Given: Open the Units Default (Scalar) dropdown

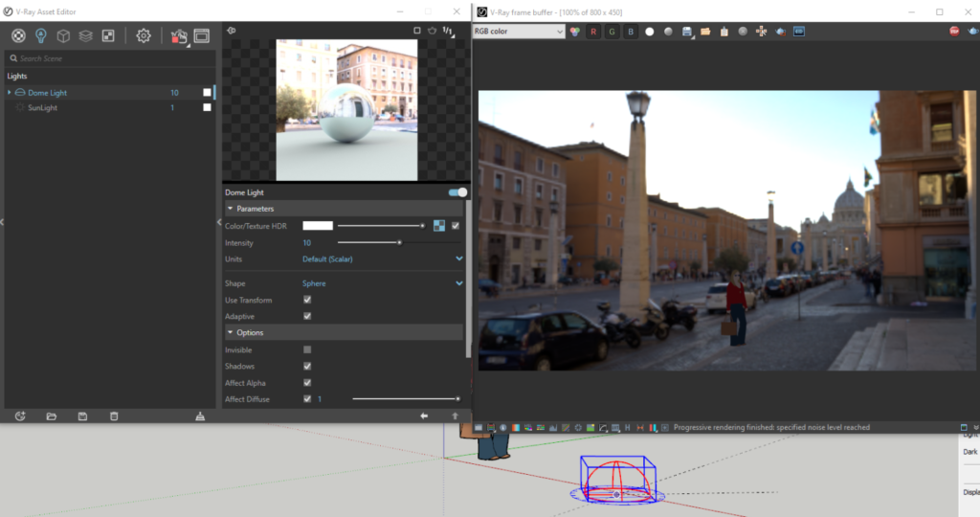Looking at the screenshot, I should pyautogui.click(x=383, y=258).
